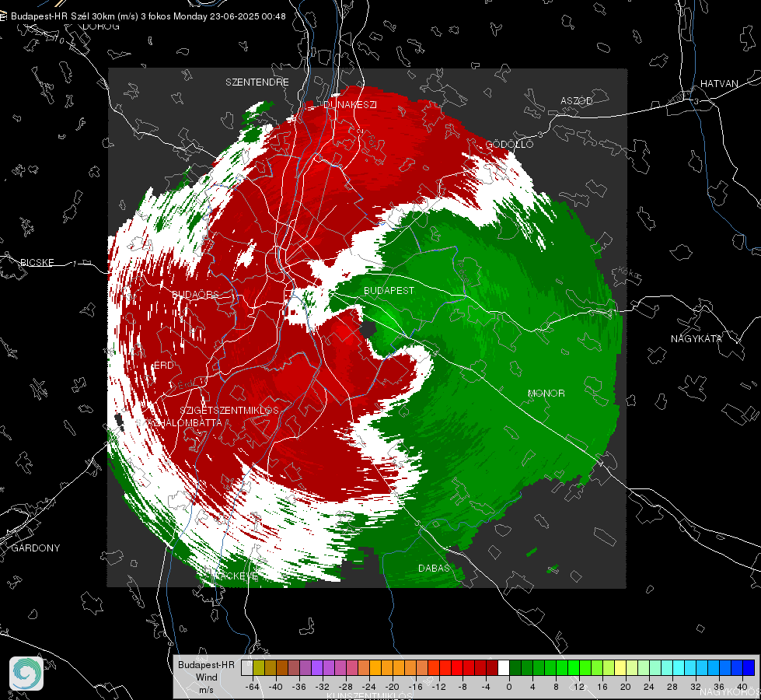Screen dimensions: 761x700
Task: Click the SZÁZHALOMBATTA town label
Action: pos(179,422)
